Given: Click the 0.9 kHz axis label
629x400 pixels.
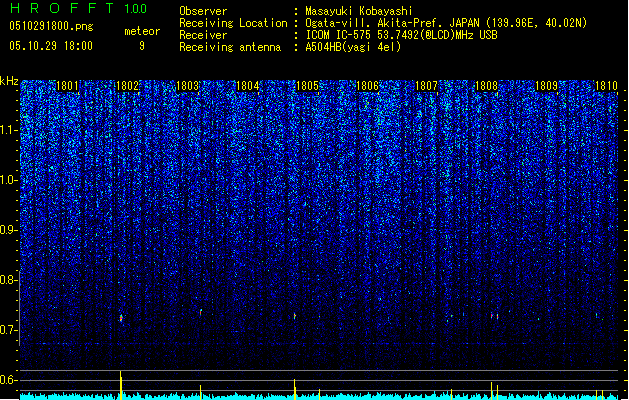Looking at the screenshot, I should (x=9, y=230).
